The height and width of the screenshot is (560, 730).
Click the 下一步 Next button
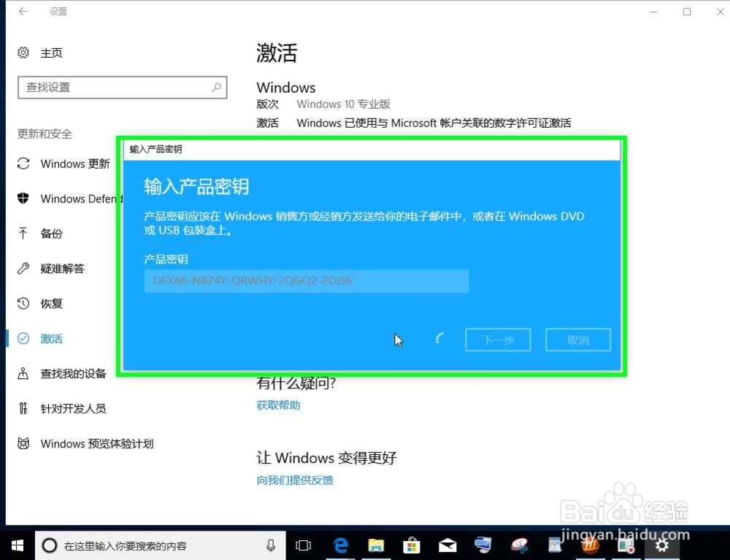pos(498,340)
